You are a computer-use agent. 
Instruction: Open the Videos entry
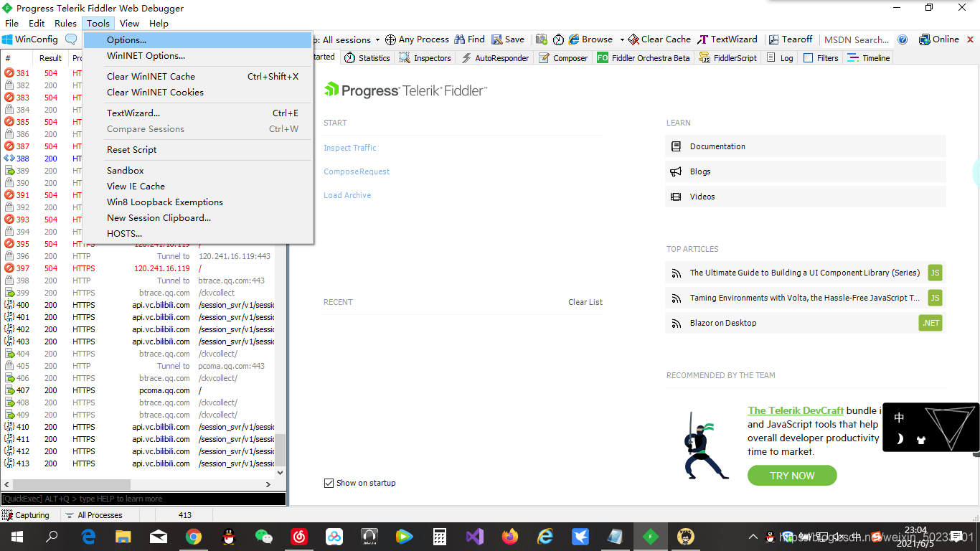click(805, 197)
